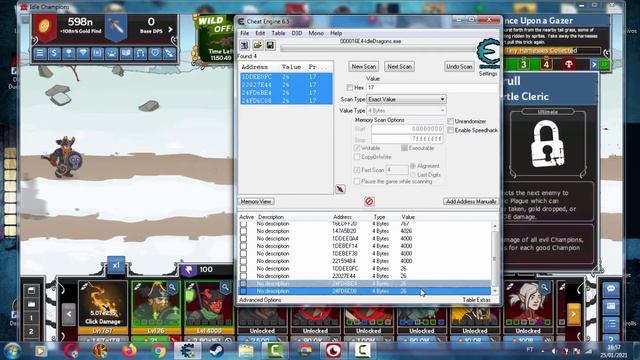Click the left arrow in champion bar
This screenshot has width=640, height=360.
point(69,314)
